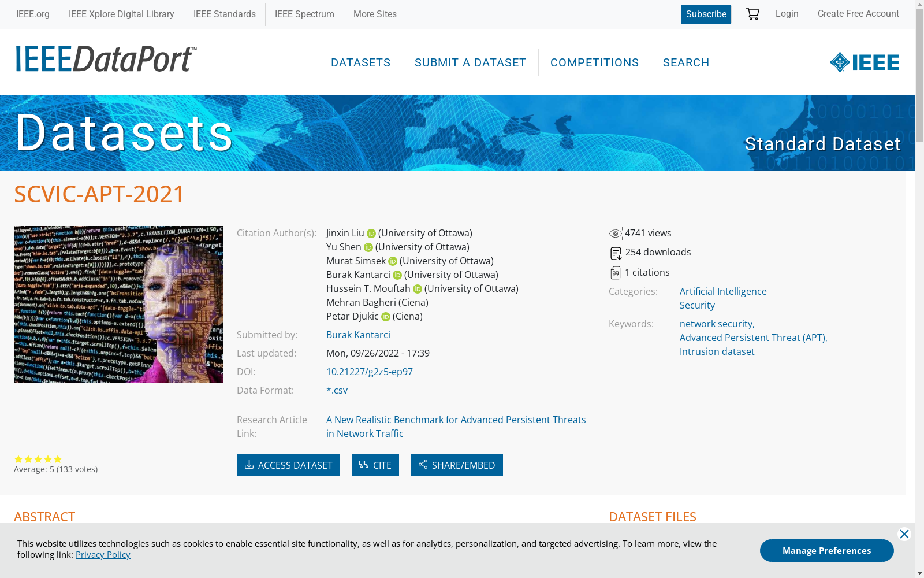Click the Manage Preferences button
Image resolution: width=924 pixels, height=578 pixels.
pyautogui.click(x=827, y=550)
